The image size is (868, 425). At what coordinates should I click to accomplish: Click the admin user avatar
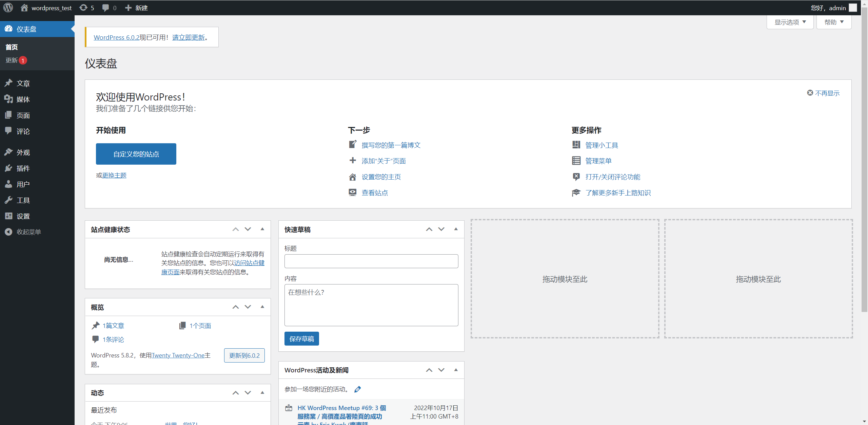[853, 7]
